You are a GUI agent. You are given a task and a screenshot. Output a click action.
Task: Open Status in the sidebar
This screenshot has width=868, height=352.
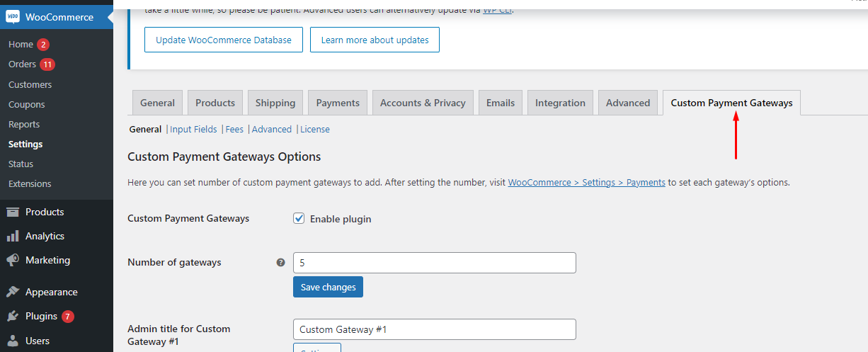pos(21,164)
